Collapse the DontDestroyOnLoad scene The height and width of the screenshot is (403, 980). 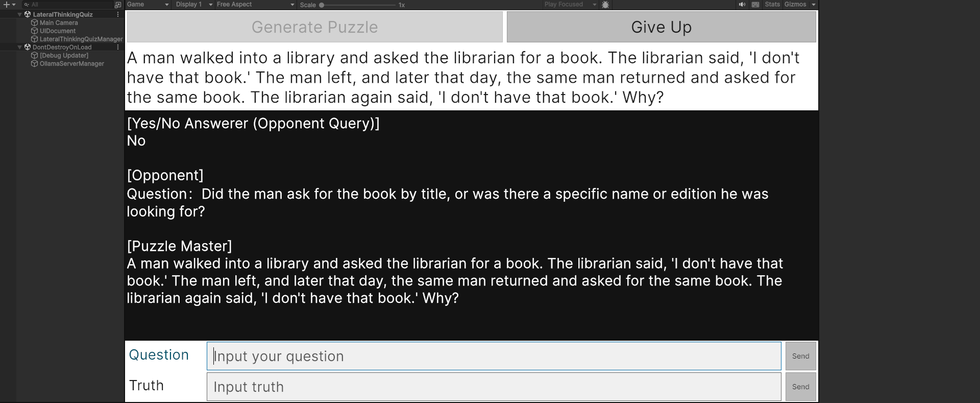coord(20,48)
